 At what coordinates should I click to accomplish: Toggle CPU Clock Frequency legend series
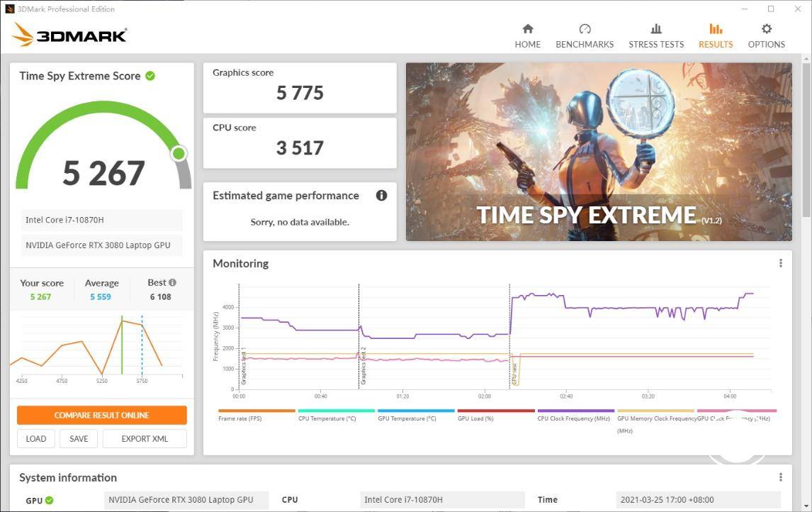pos(575,415)
